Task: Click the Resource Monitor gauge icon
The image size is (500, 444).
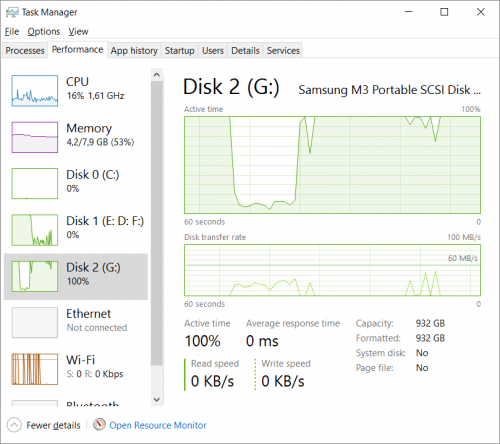Action: pos(99,425)
